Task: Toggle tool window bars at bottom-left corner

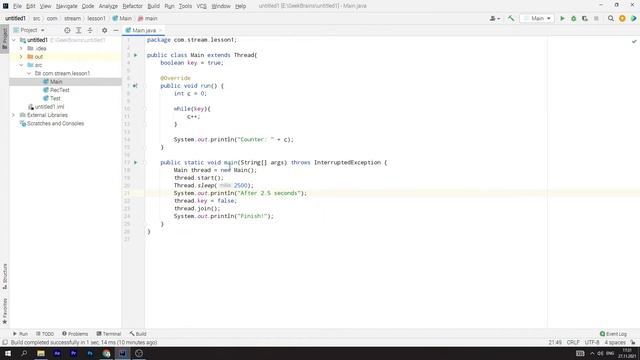Action: [4, 342]
